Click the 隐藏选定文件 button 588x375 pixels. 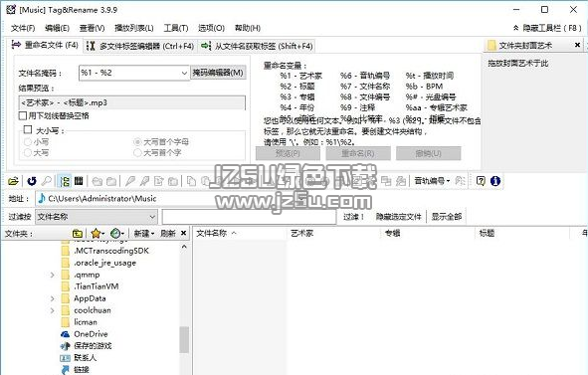point(399,217)
